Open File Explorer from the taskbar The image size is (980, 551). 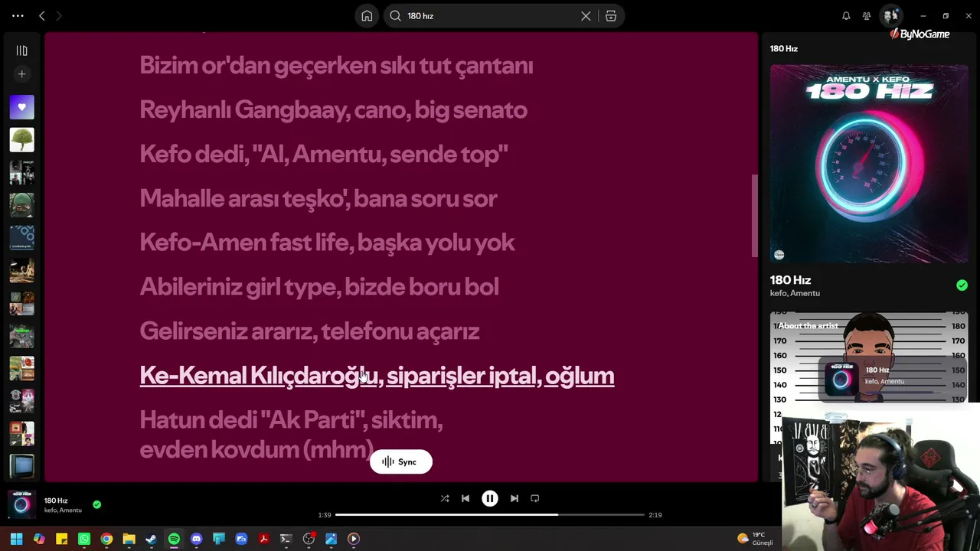pos(129,539)
